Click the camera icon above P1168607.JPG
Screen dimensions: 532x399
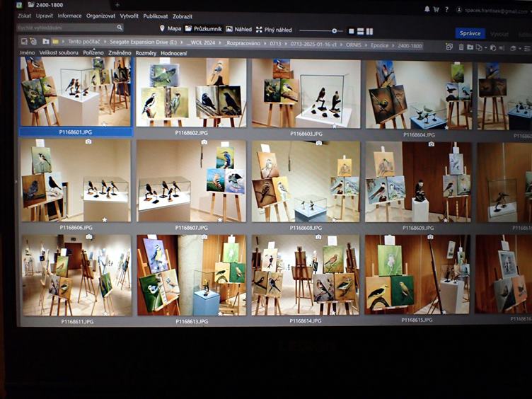[204, 142]
